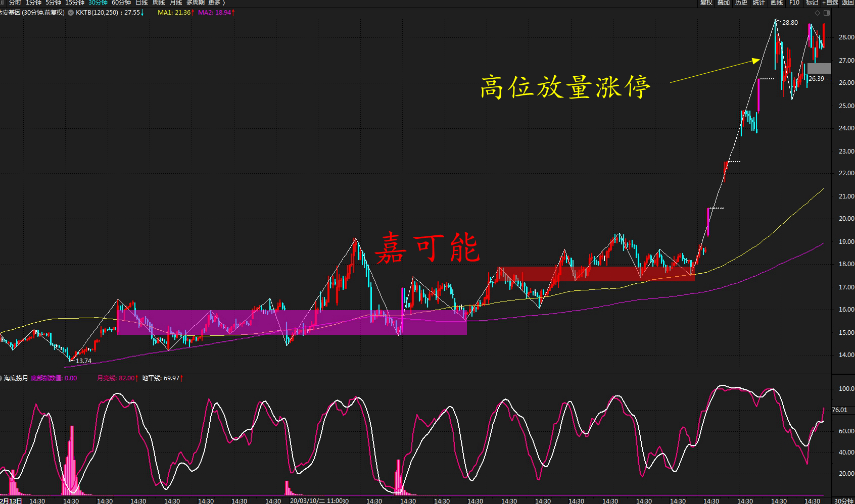Image resolution: width=855 pixels, height=504 pixels.
Task: Open the 统计 statistics button
Action: coord(759,3)
